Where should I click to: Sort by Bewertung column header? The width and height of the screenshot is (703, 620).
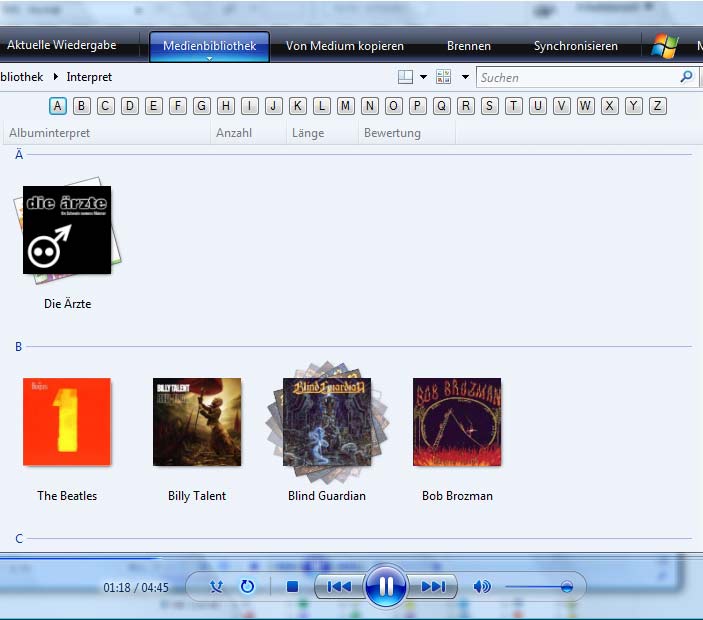point(407,133)
